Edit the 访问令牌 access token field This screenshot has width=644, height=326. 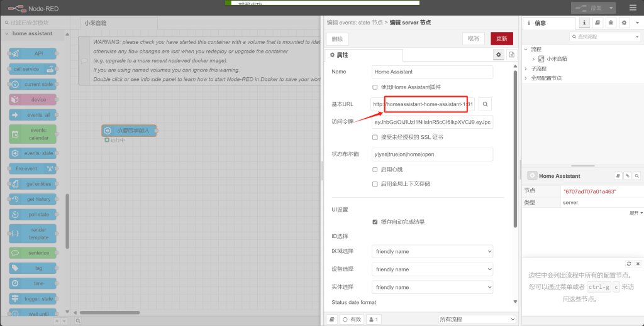(x=432, y=122)
